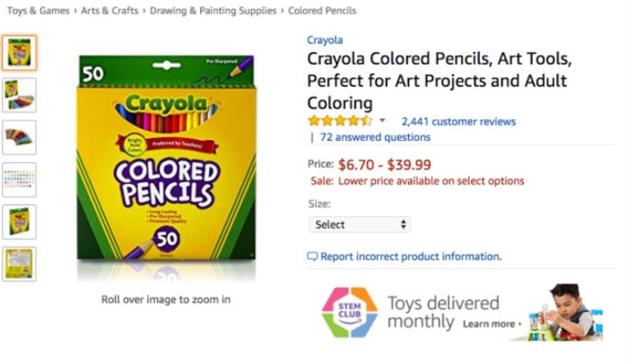Click the star rating icons
The width and height of the screenshot is (628, 364).
[339, 121]
